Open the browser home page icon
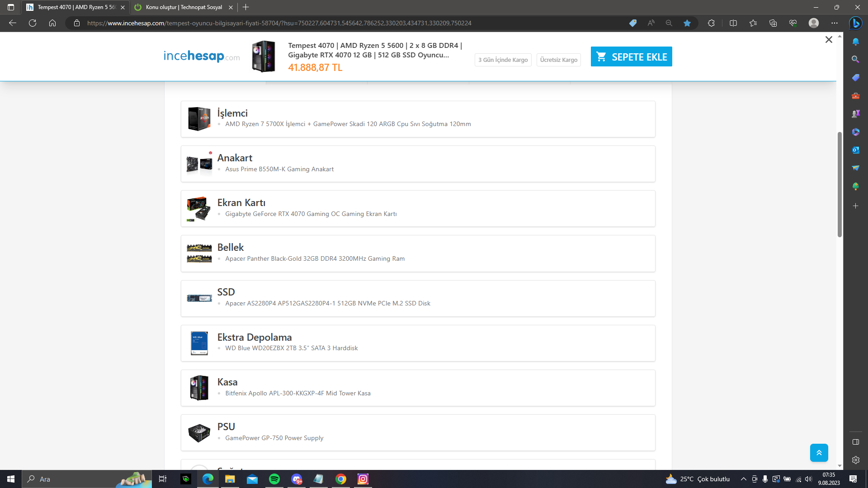Viewport: 868px width, 488px height. (x=52, y=23)
